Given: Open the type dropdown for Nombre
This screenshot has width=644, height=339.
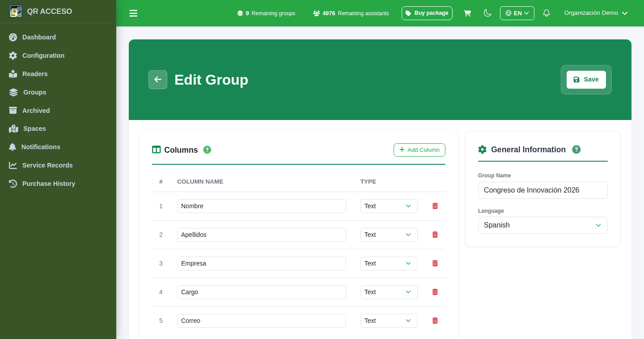Looking at the screenshot, I should 389,206.
